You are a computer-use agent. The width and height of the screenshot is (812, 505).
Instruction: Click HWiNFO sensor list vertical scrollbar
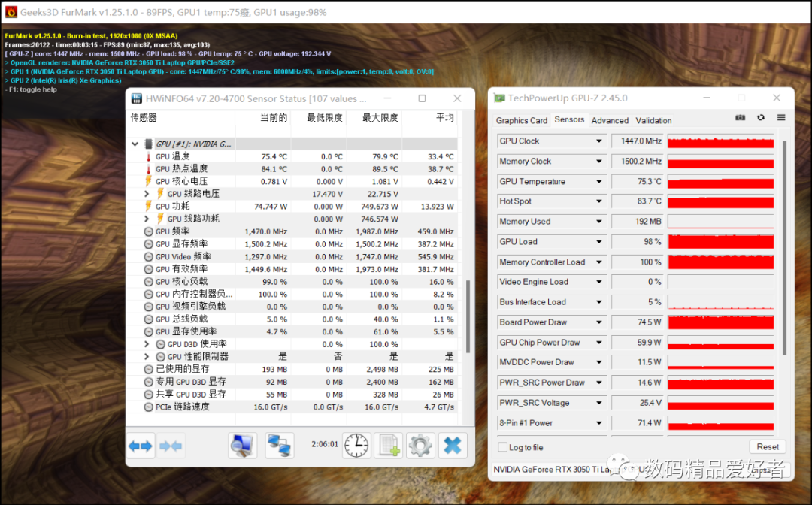[468, 316]
